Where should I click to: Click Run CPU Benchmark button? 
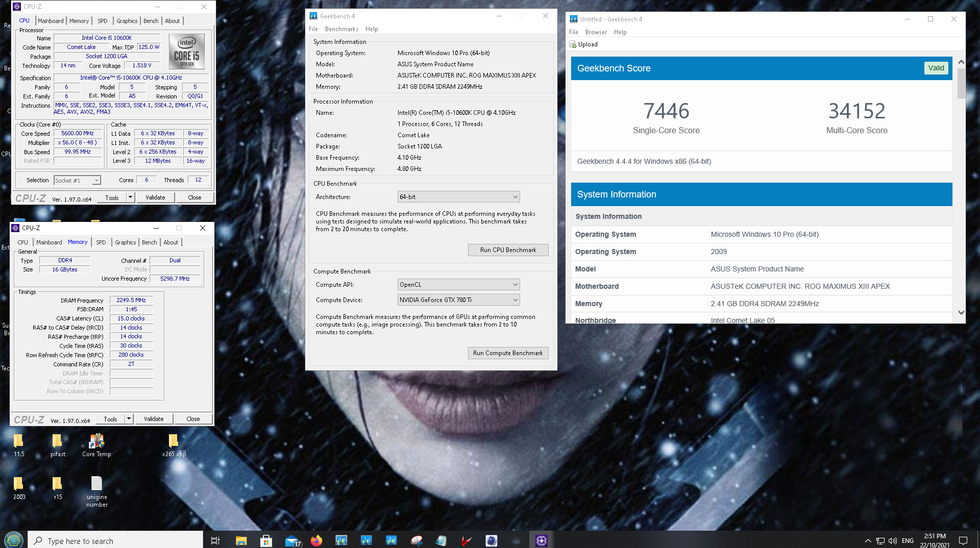click(x=508, y=250)
